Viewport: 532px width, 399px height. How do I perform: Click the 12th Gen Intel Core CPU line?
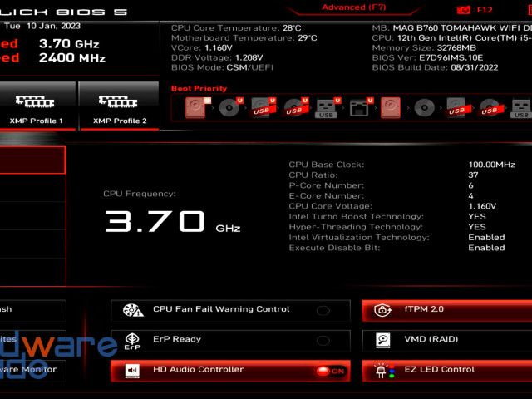point(452,37)
